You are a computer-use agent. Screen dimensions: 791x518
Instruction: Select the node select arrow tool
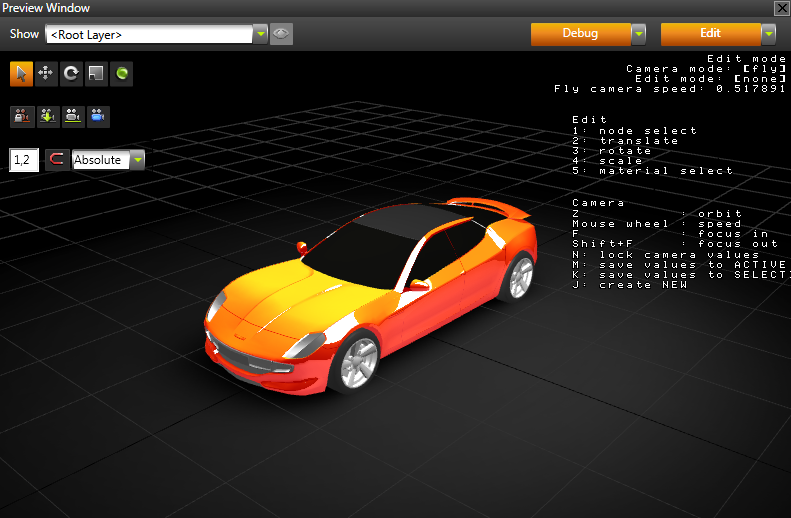(21, 73)
